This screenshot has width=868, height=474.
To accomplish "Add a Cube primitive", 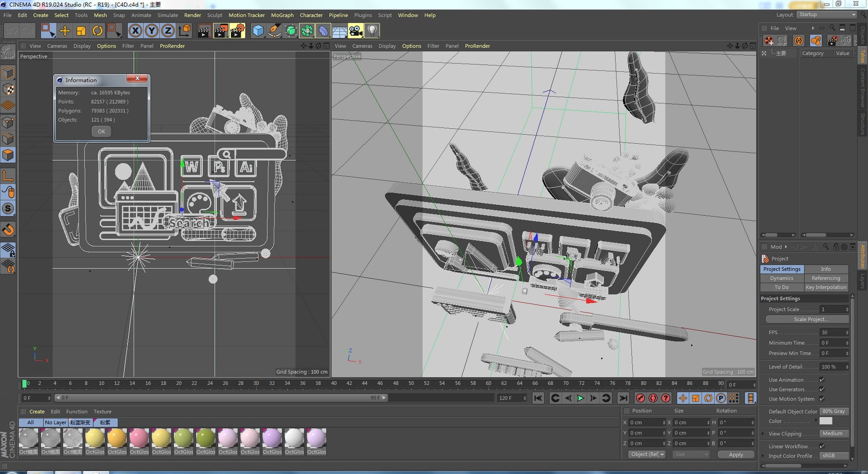I will pyautogui.click(x=258, y=31).
